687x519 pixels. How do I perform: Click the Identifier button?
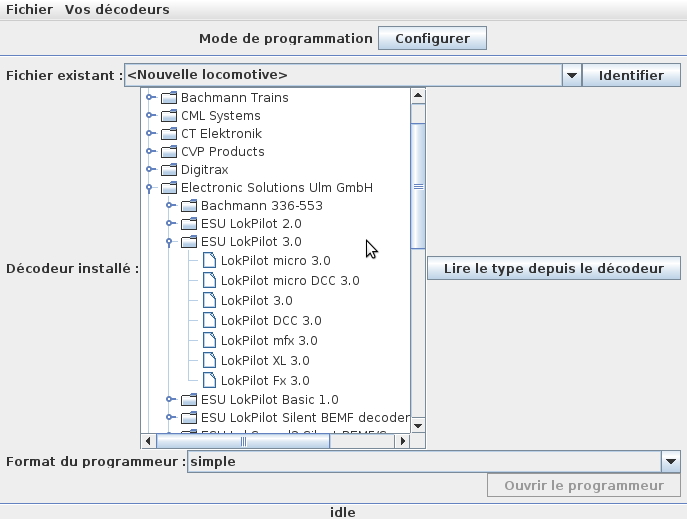tap(631, 75)
